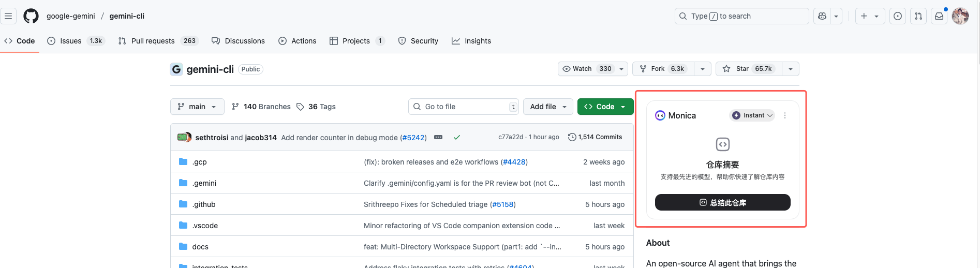Image resolution: width=980 pixels, height=268 pixels.
Task: Open Monica's Instant model selector
Action: (x=752, y=115)
